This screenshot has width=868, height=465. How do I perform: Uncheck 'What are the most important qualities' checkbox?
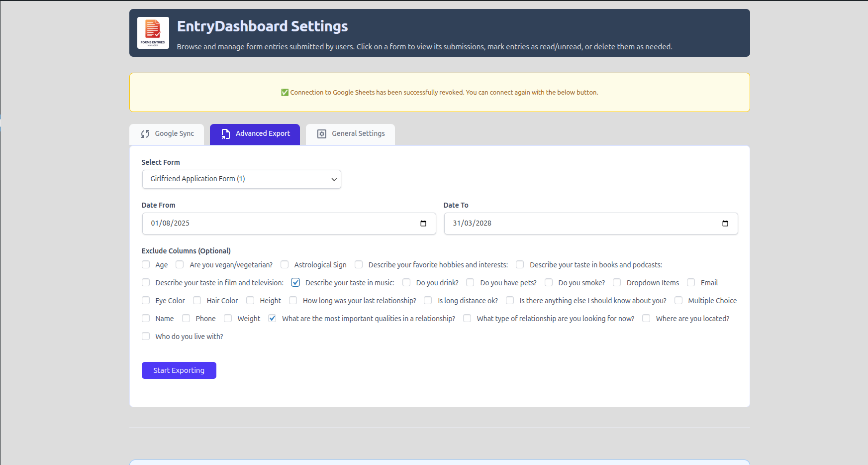(272, 318)
